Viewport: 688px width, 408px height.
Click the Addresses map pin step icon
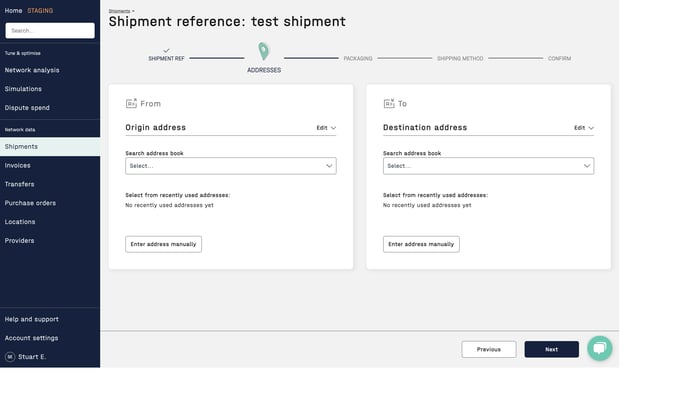[263, 51]
